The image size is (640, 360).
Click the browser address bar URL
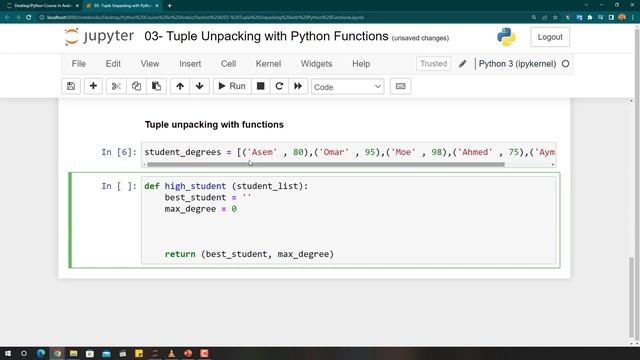coord(205,18)
